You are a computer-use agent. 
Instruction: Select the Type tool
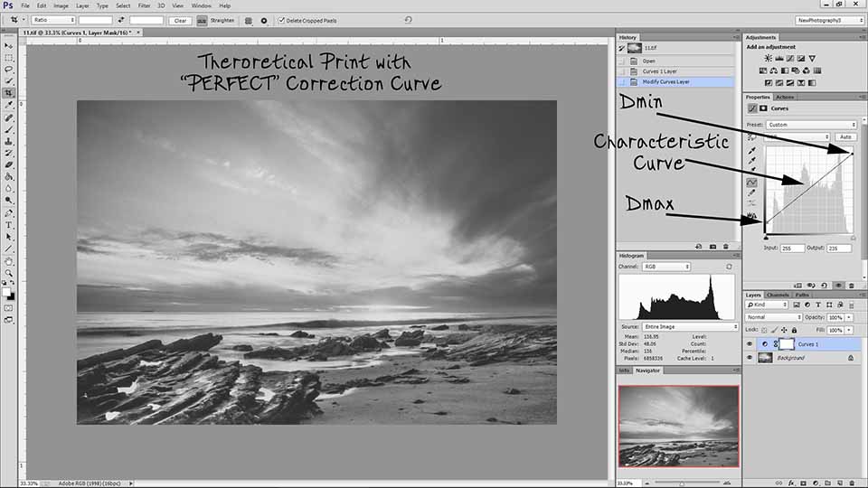click(x=9, y=224)
